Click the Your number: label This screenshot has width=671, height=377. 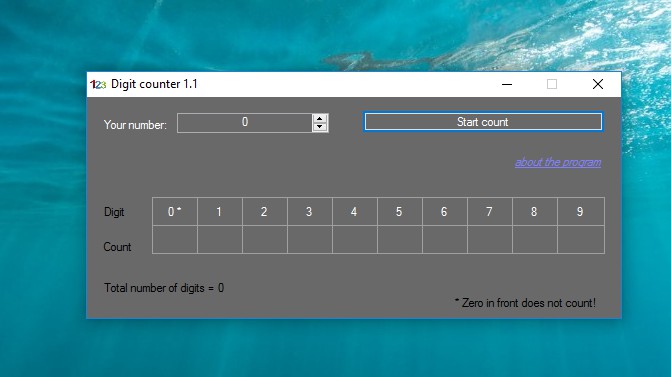point(135,125)
